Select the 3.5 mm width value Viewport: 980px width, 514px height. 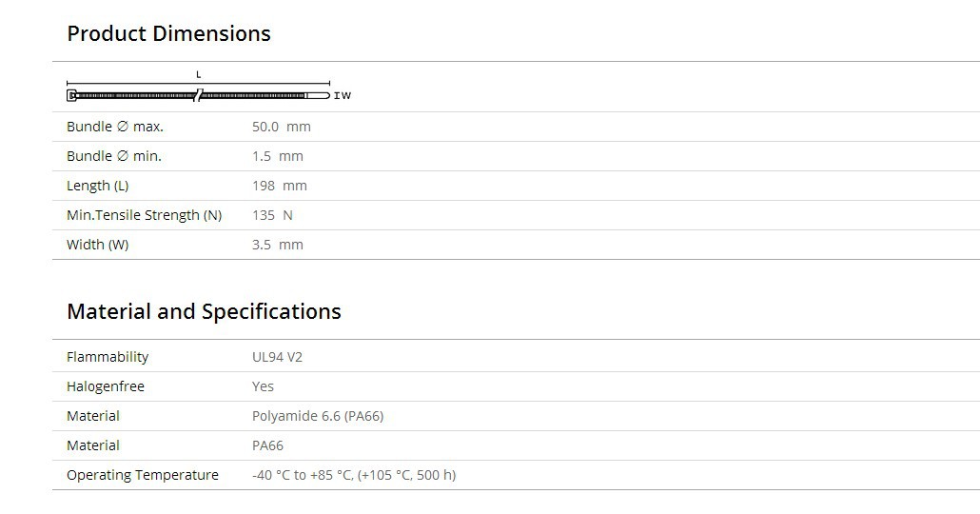pyautogui.click(x=277, y=245)
